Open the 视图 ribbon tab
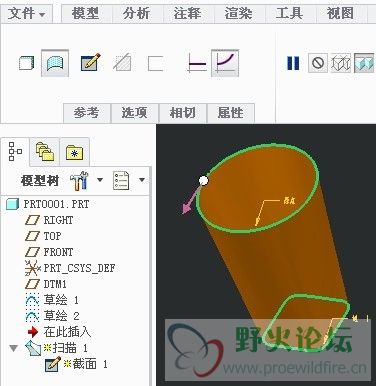376x386 pixels. 340,14
